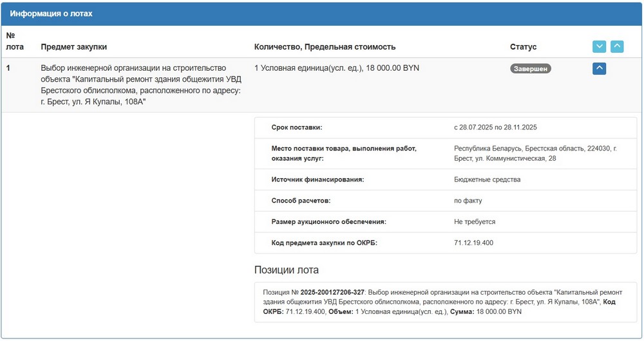This screenshot has width=644, height=341.
Task: Collapse all lots with the light-blue up chevron
Action: click(x=617, y=46)
